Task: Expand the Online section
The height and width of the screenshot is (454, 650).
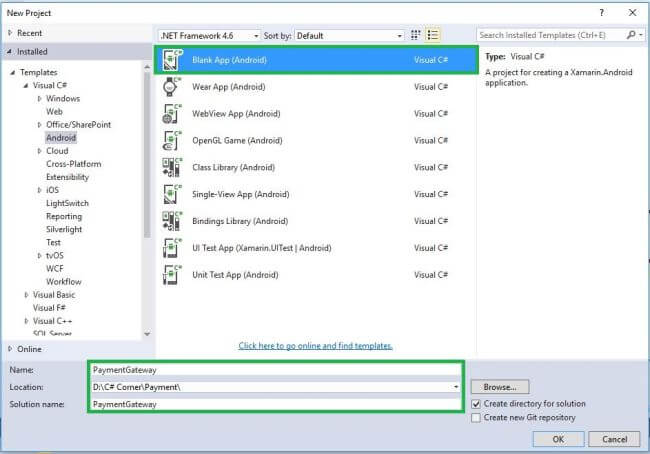Action: [10, 349]
